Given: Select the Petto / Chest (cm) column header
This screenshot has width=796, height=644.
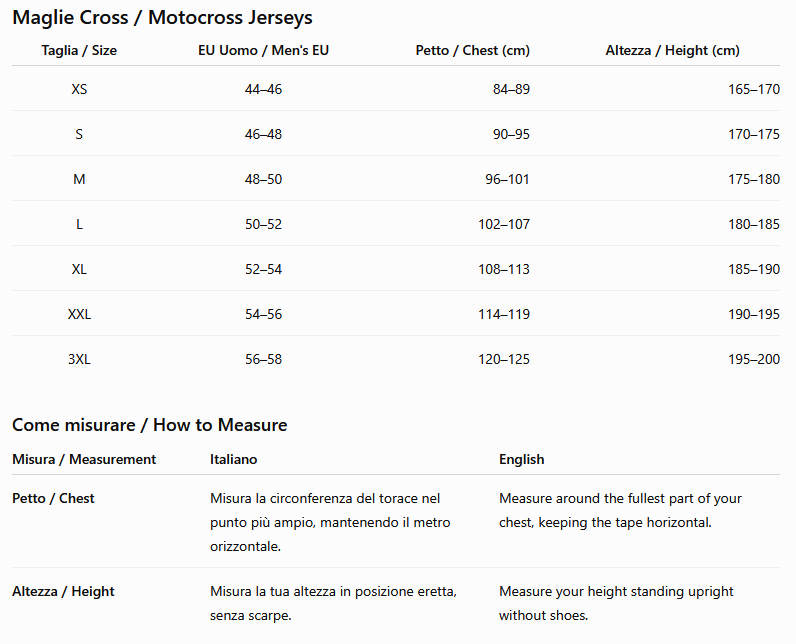Looking at the screenshot, I should pyautogui.click(x=473, y=50).
